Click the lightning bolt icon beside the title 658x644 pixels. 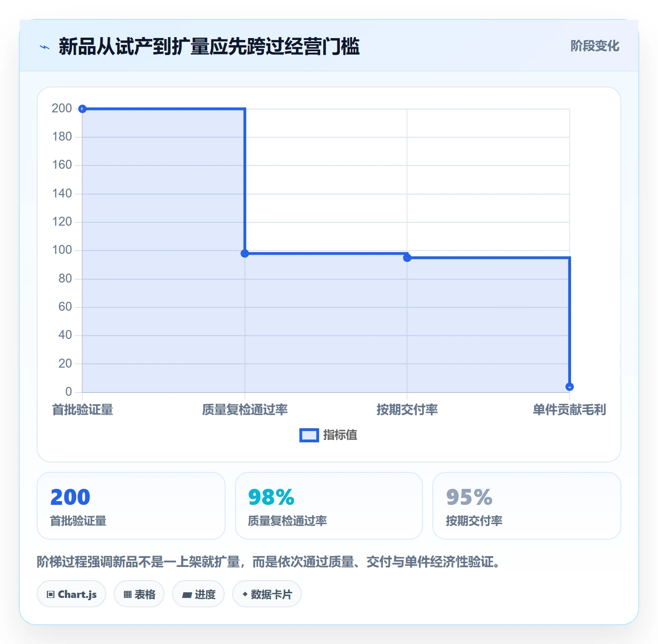pyautogui.click(x=45, y=47)
